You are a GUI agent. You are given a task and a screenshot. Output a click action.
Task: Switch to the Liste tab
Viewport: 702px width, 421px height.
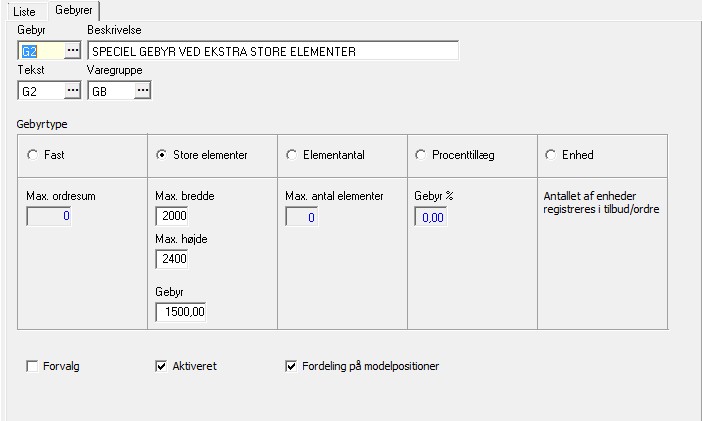click(x=22, y=10)
